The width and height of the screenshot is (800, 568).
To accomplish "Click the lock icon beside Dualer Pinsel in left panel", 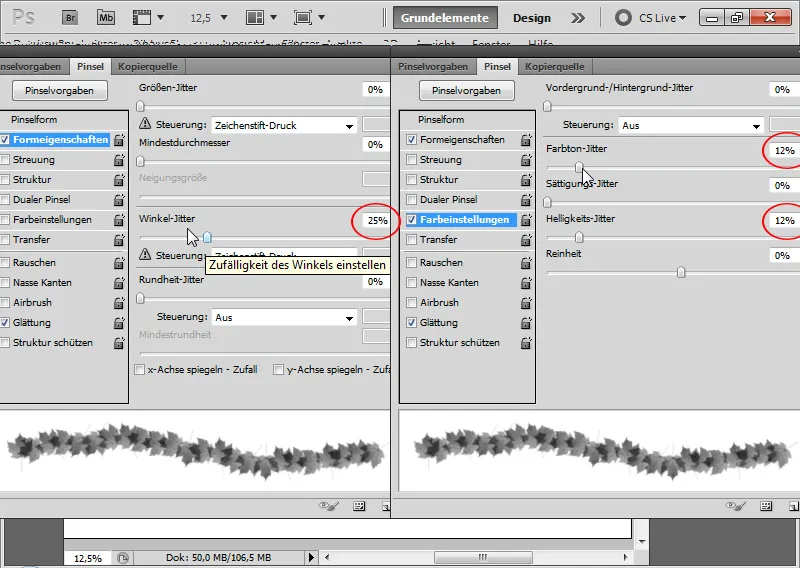I will (119, 200).
